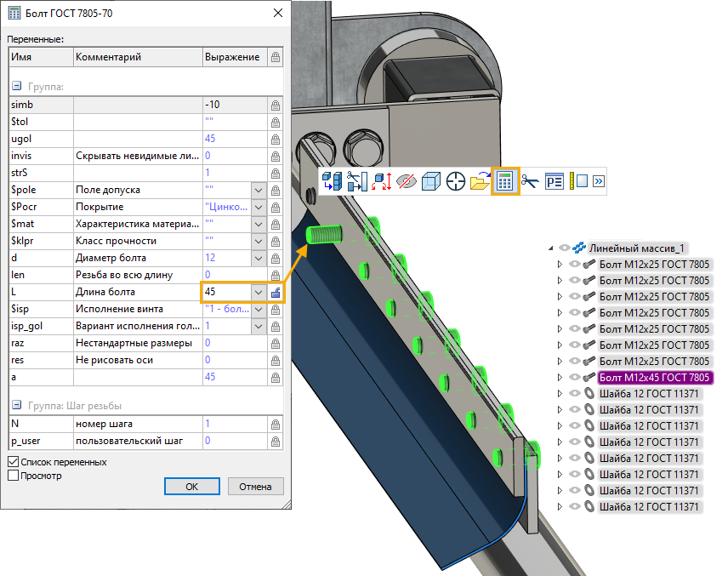Click the P= parameters icon in toolbar

click(x=555, y=181)
